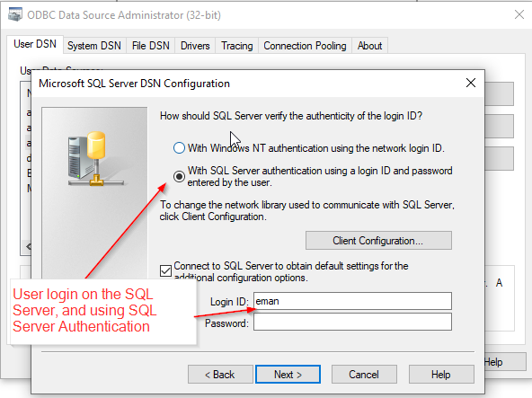Screen dimensions: 532x398
Task: Focus the Password input field
Action: [352, 322]
